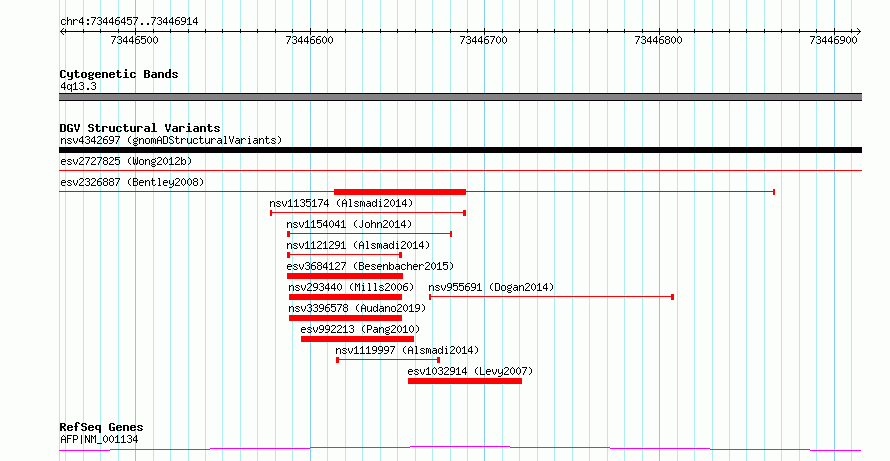Click the nsv3396578 red variant bar

tap(345, 318)
